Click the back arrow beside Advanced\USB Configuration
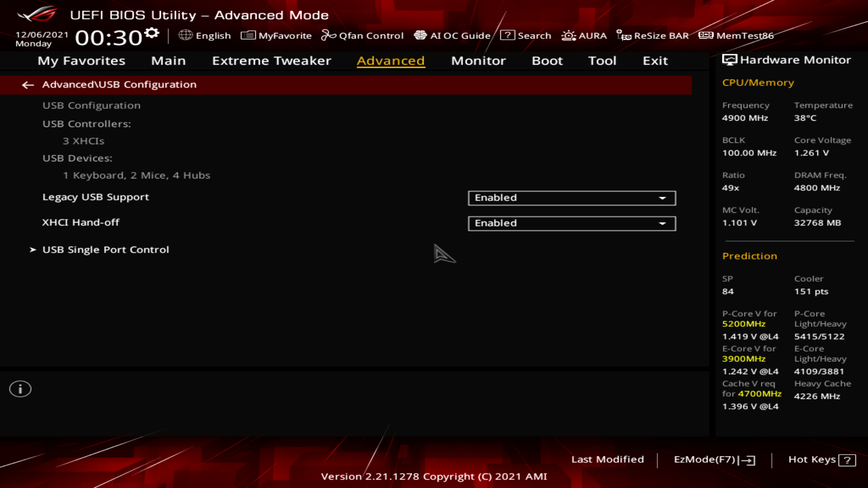The width and height of the screenshot is (868, 488). point(28,85)
